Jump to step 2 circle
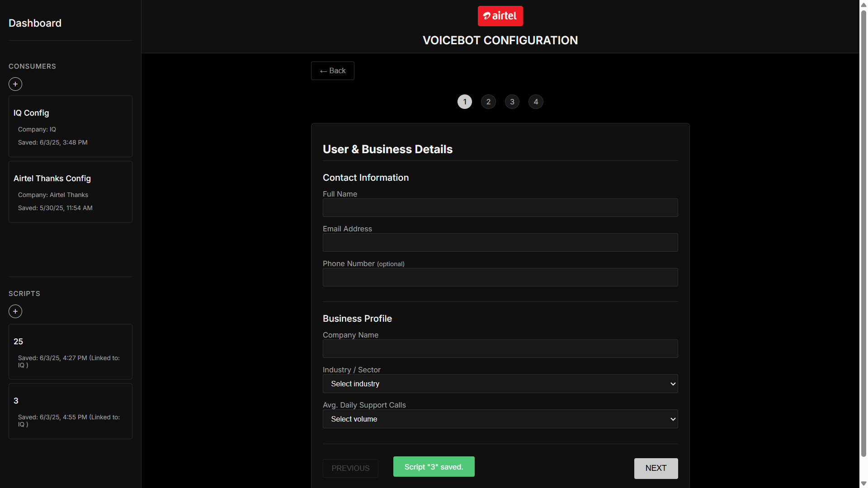The width and height of the screenshot is (868, 488). coord(488,102)
